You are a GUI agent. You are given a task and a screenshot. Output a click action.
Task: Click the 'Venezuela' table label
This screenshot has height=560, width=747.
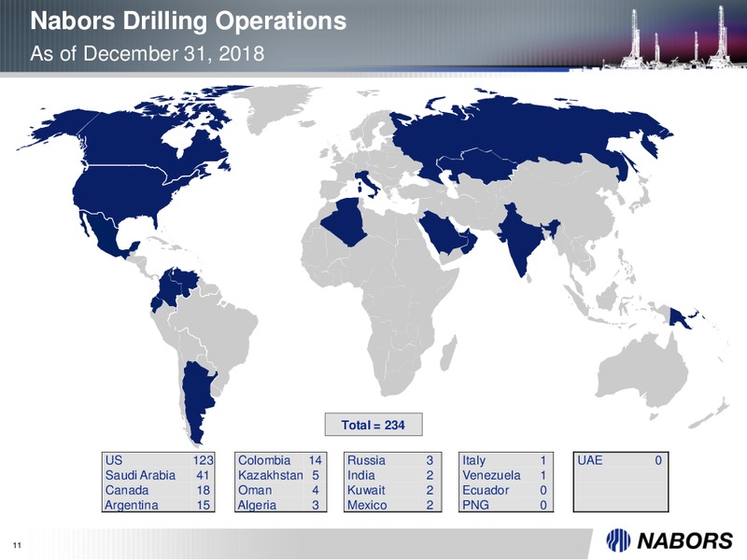(491, 475)
